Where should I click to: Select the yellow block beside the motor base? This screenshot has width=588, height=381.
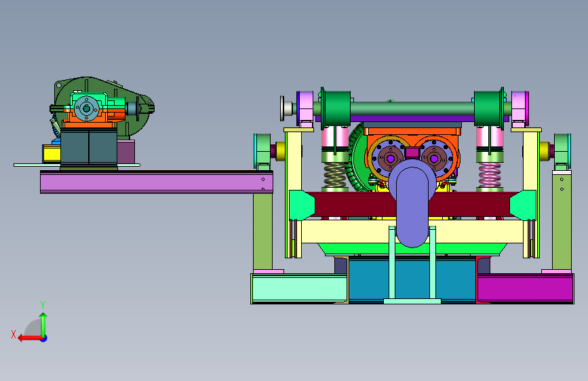point(52,154)
